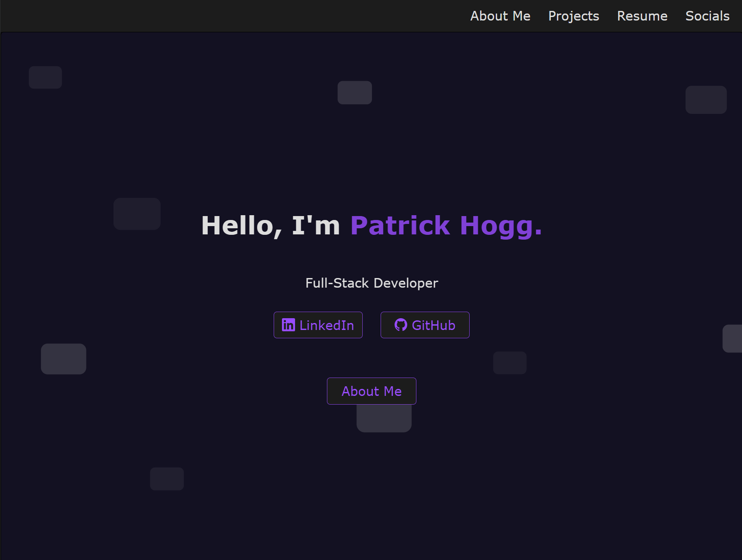
Task: Click the small floating square near the bottom left
Action: (167, 479)
